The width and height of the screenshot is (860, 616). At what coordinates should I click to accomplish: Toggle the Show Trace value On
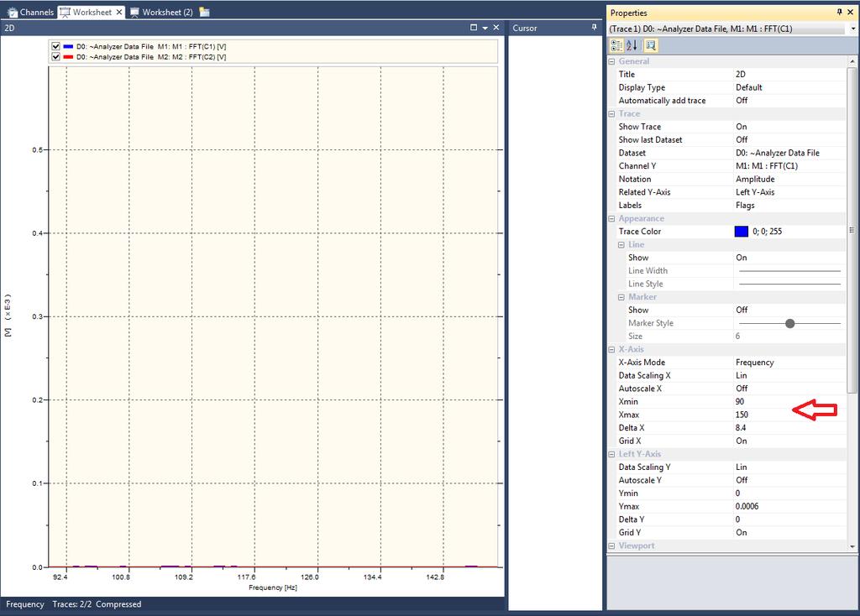[789, 127]
